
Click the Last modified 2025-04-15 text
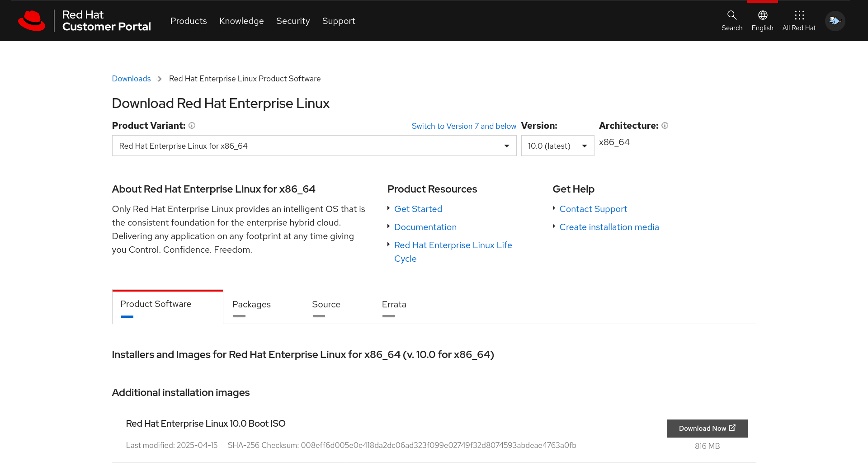(172, 445)
